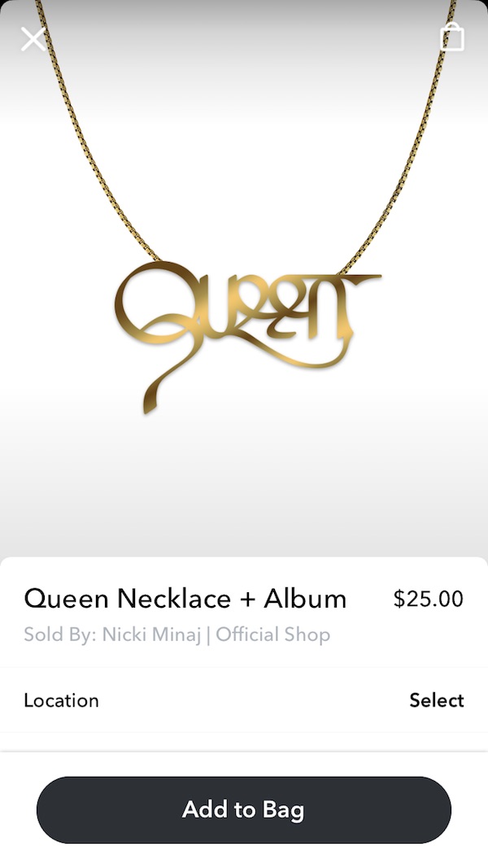The width and height of the screenshot is (488, 868).
Task: Open the shopping bag icon
Action: coord(452,37)
